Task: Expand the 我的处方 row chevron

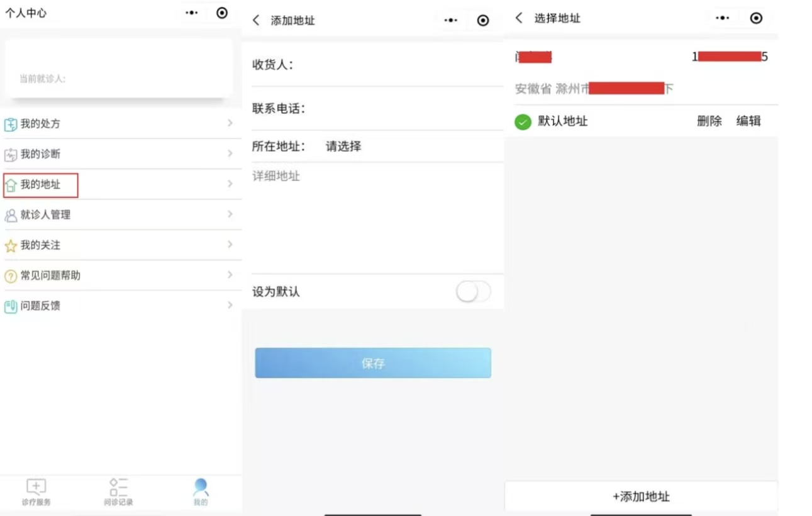Action: coord(230,123)
